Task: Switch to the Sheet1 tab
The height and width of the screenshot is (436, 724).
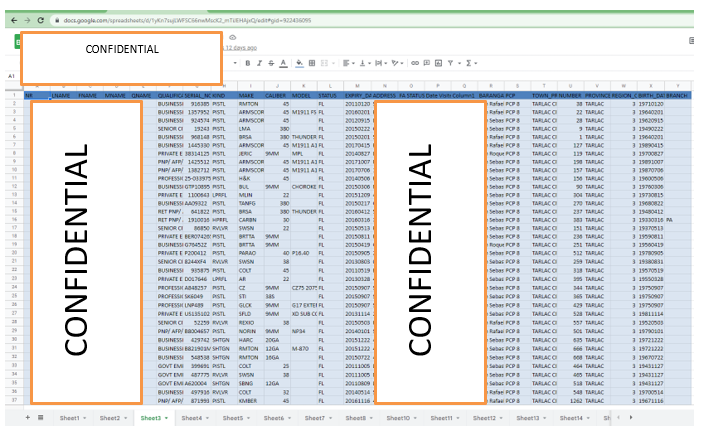Action: pos(69,418)
